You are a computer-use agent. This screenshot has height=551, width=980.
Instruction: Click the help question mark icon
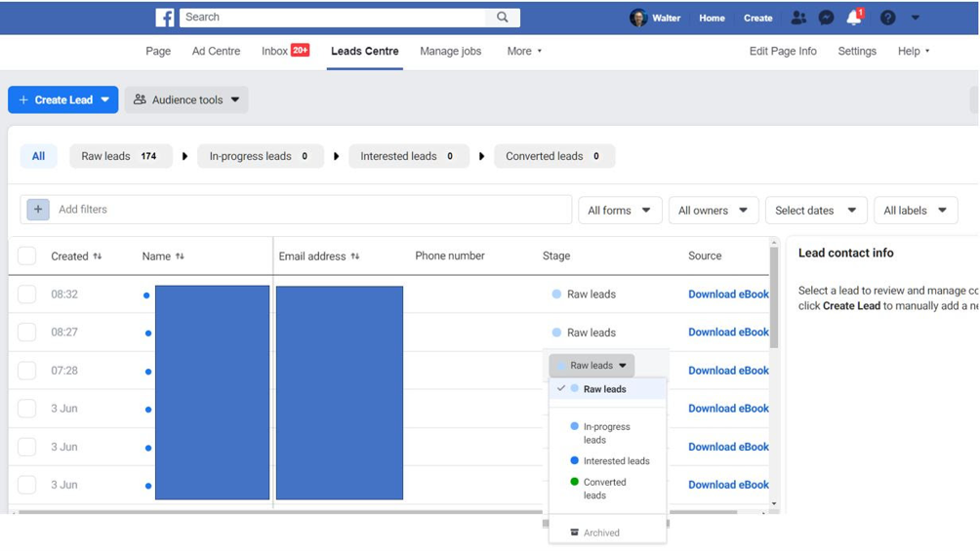pos(887,19)
